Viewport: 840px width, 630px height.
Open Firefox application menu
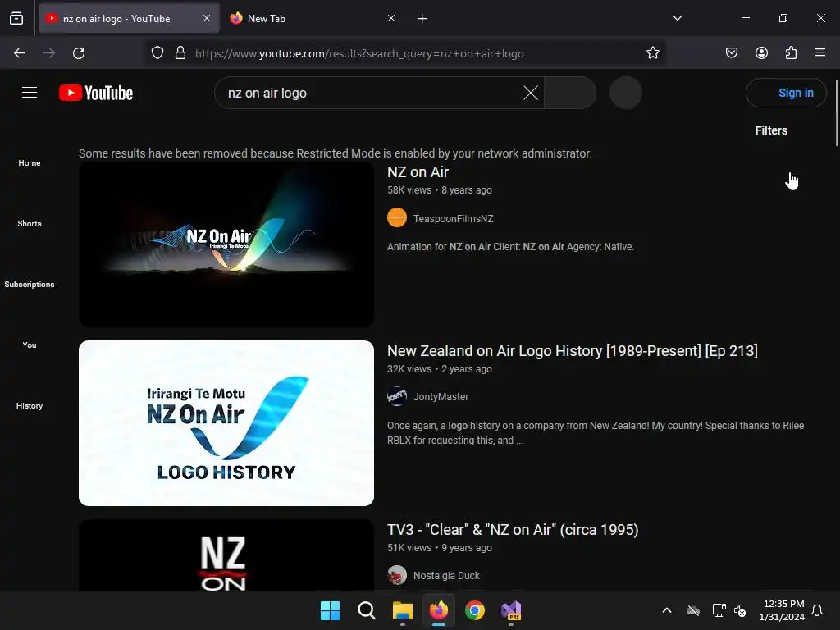tap(820, 52)
